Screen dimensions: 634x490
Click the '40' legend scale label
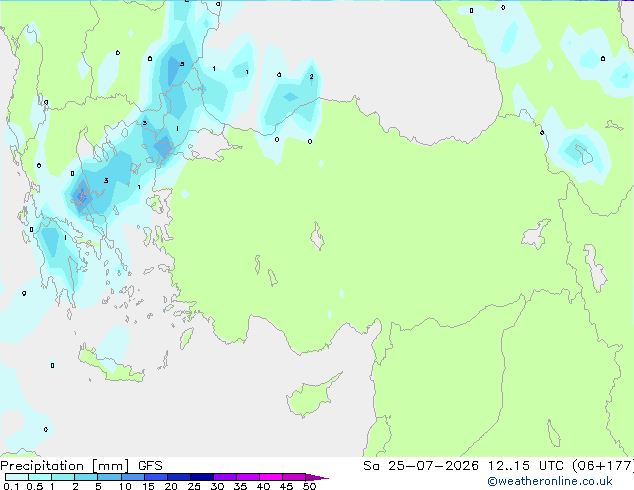tap(263, 486)
